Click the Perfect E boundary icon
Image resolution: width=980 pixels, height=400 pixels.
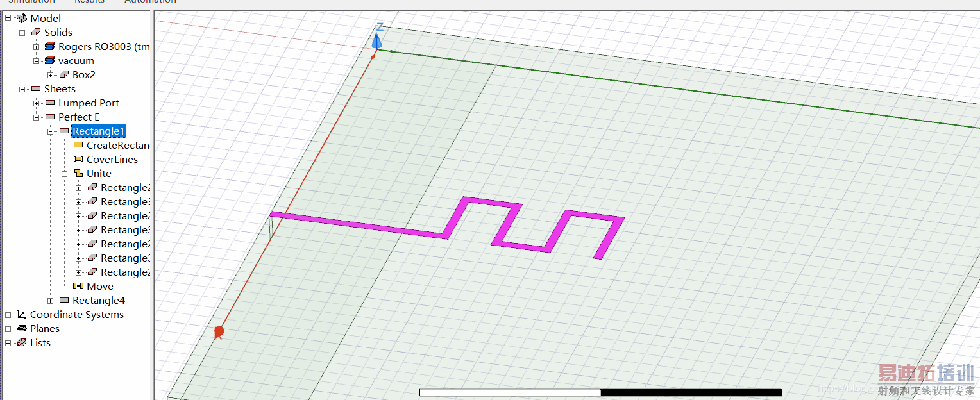(x=50, y=117)
